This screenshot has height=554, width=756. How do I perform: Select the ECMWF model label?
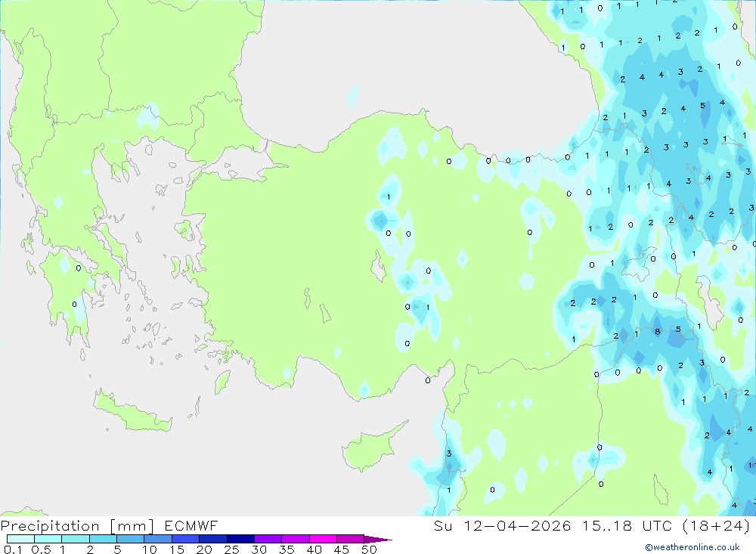191,525
